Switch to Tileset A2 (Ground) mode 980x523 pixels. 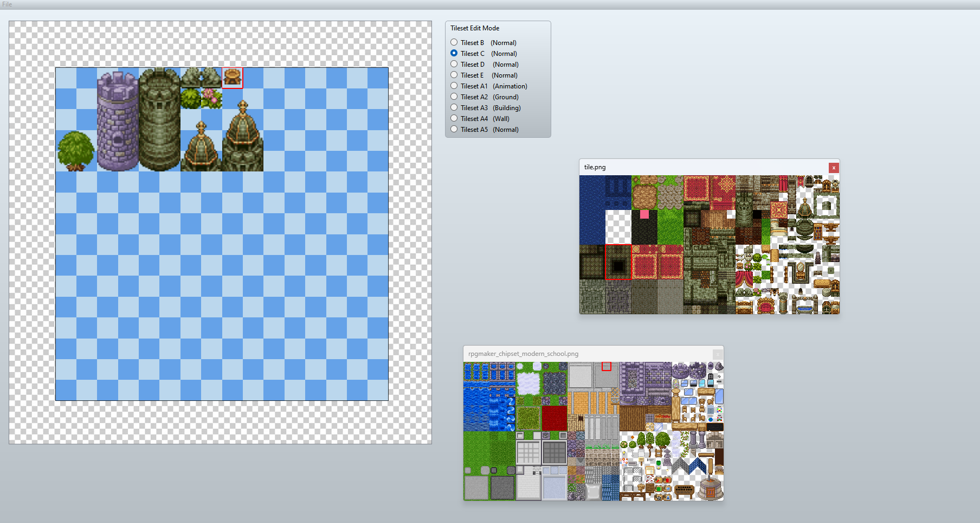[x=485, y=97]
